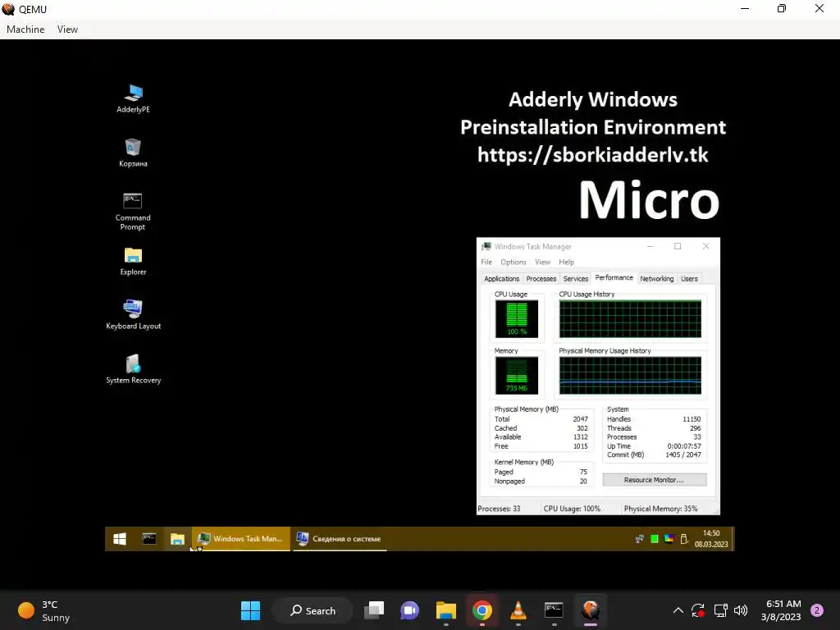
Task: Open the guest Windows Start button
Action: coord(120,539)
